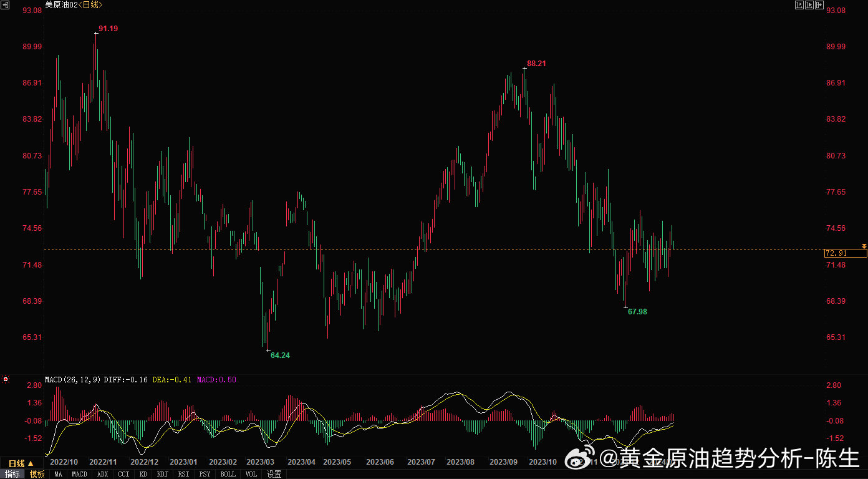This screenshot has height=479, width=868.
Task: Switch to the 模板 tab
Action: (37, 474)
